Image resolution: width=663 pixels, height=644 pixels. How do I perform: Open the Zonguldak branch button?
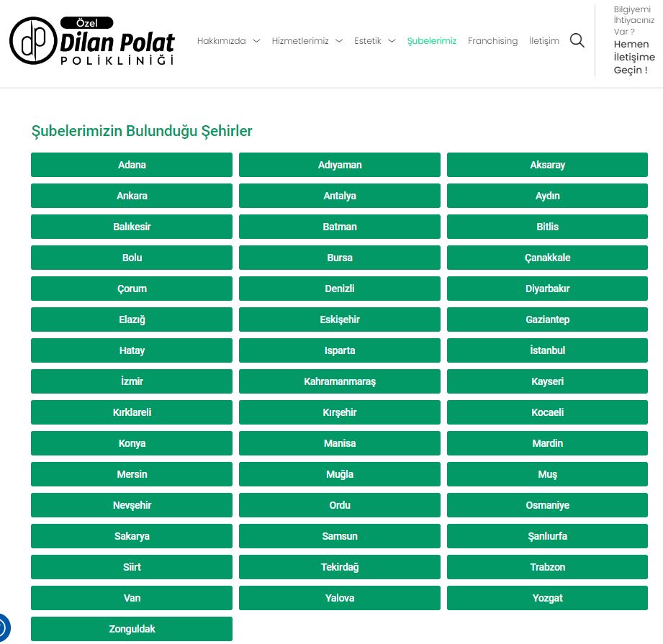coord(132,629)
